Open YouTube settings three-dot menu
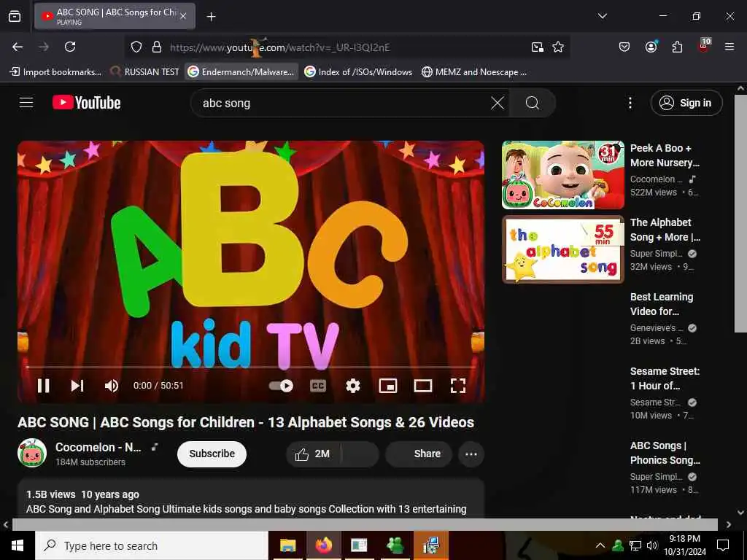 coord(630,103)
